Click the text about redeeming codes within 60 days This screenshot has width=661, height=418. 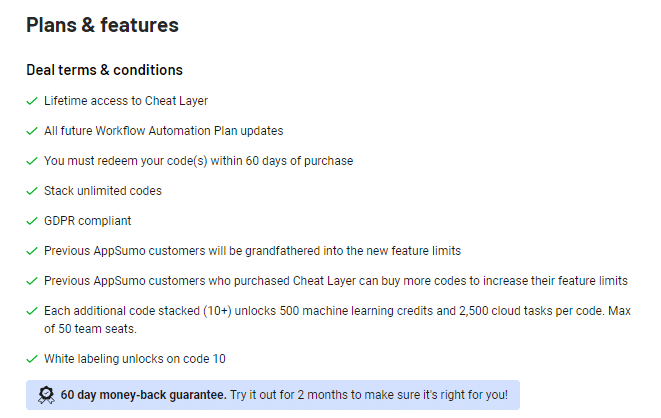click(x=198, y=161)
